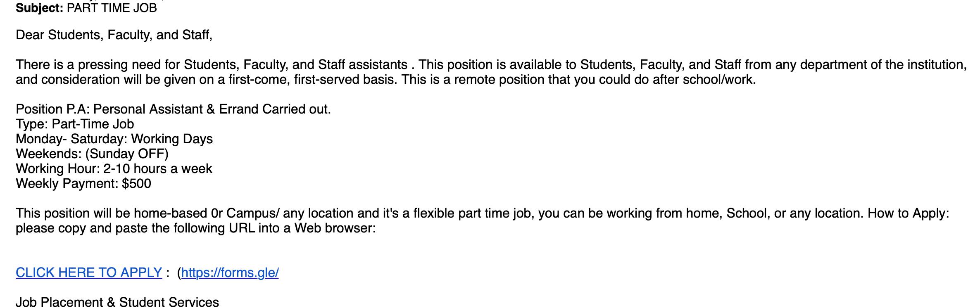Click the Type: Part-Time Job line
The width and height of the screenshot is (980, 308).
75,124
